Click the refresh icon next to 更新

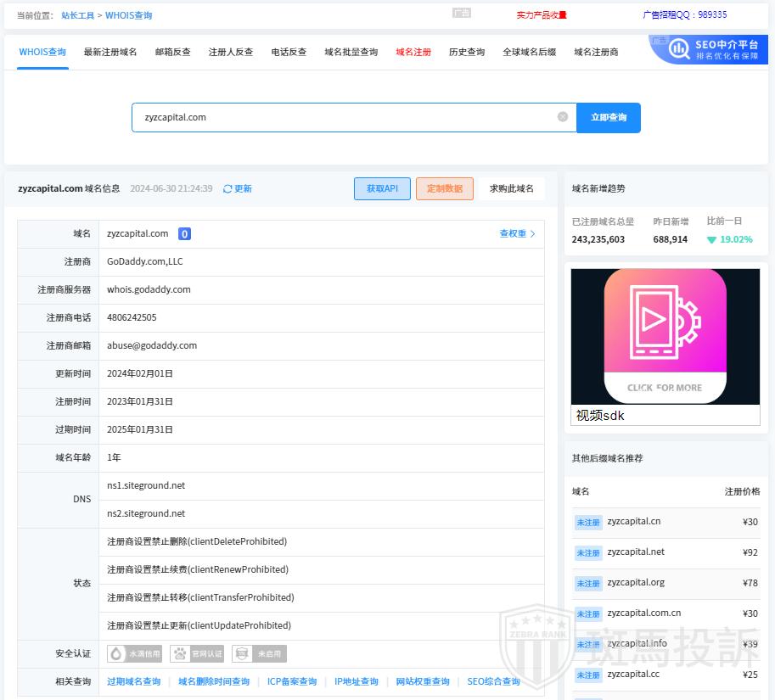point(227,189)
